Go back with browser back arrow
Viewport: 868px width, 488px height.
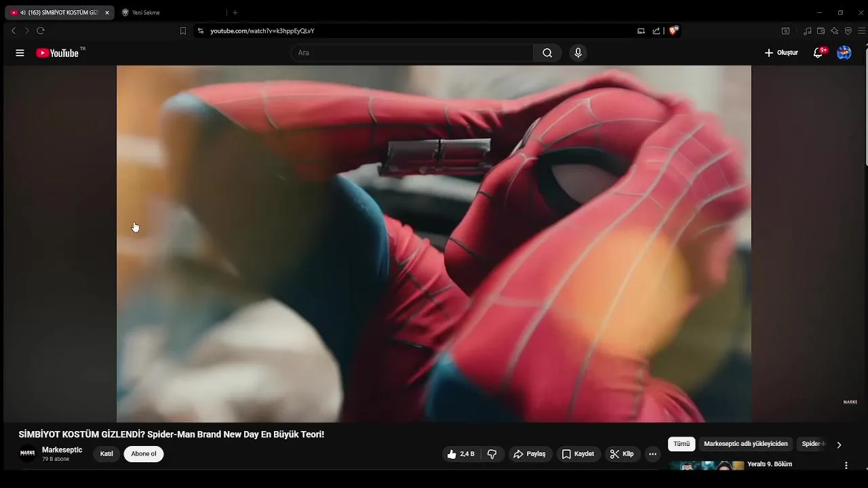pyautogui.click(x=14, y=30)
